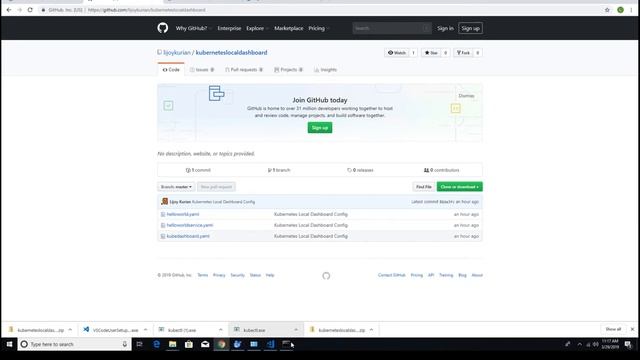640x360 pixels.
Task: Open the Mail app from the taskbar
Action: tap(205, 344)
